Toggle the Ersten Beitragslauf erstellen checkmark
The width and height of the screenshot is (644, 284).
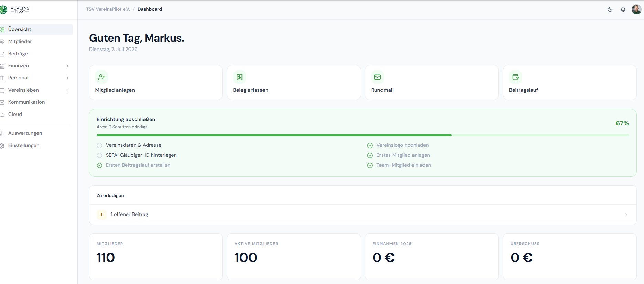99,165
